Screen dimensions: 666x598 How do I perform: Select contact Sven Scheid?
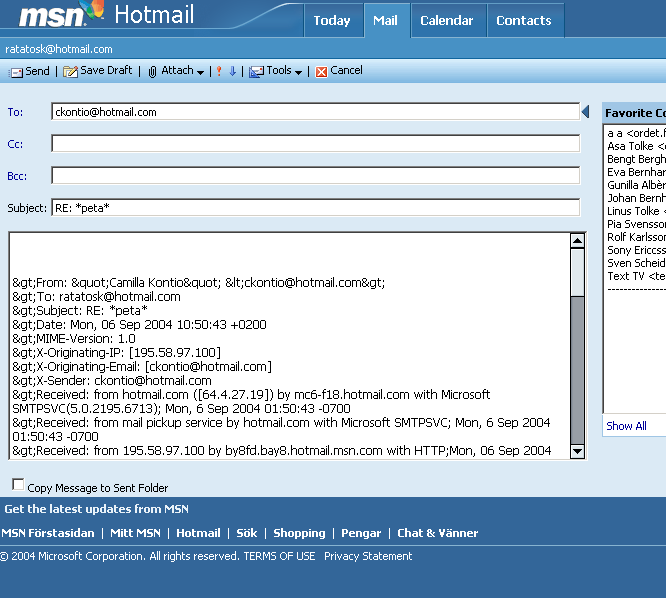(x=636, y=263)
